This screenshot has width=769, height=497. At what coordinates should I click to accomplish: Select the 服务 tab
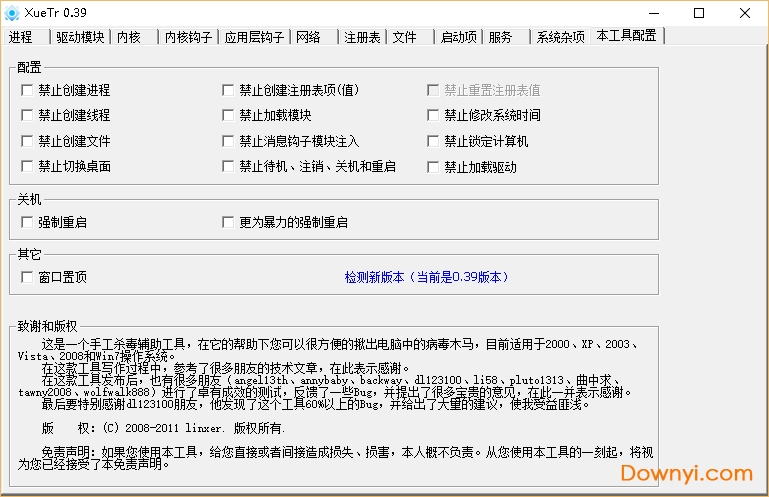click(501, 37)
